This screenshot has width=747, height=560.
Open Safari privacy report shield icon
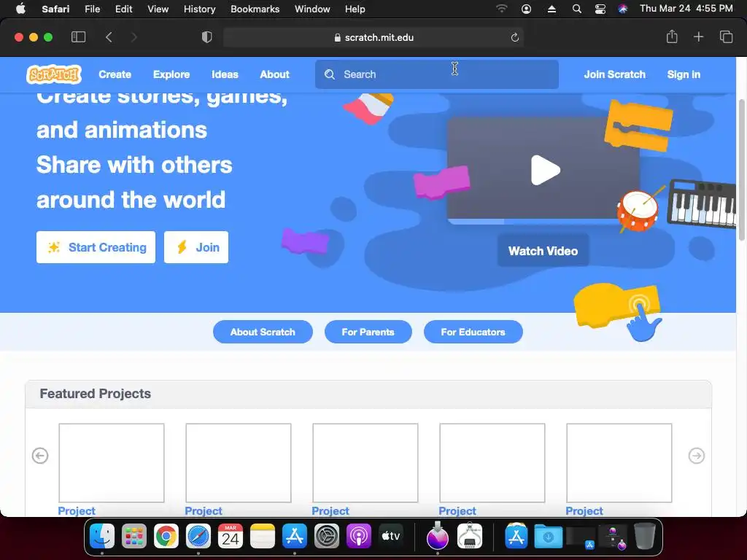coord(206,37)
